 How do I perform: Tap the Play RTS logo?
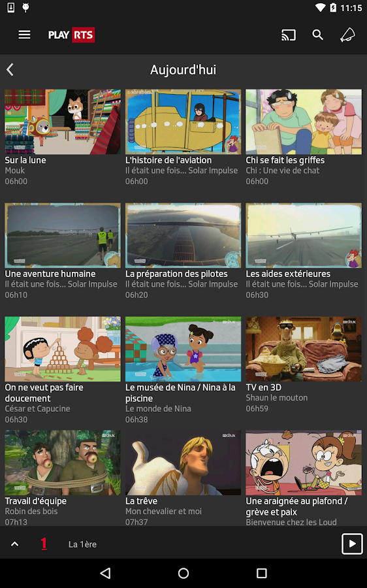pyautogui.click(x=71, y=35)
